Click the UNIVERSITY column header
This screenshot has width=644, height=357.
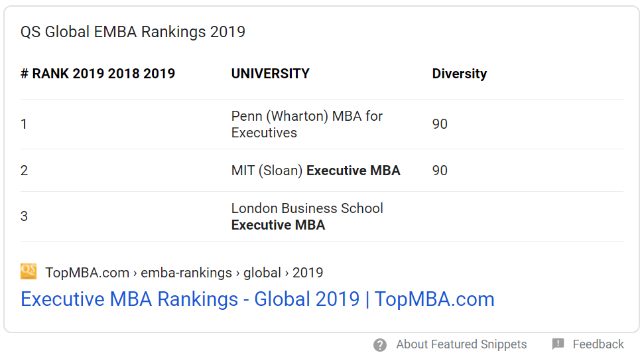click(270, 74)
